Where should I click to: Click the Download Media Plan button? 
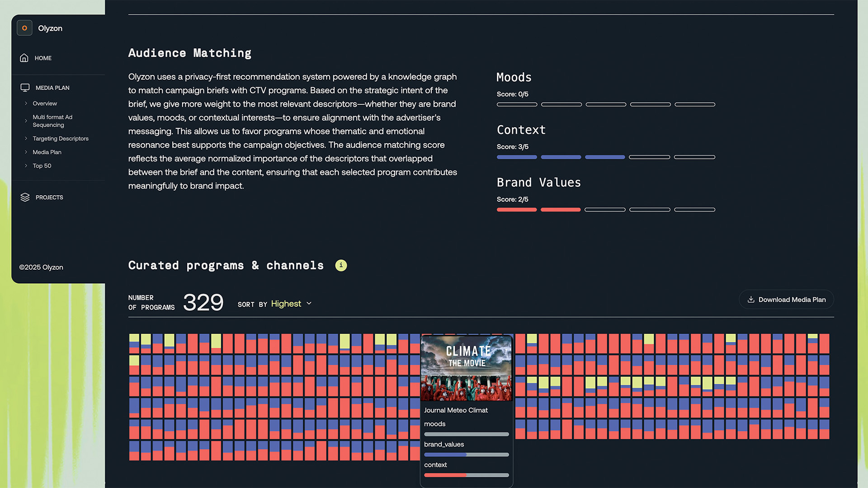786,300
